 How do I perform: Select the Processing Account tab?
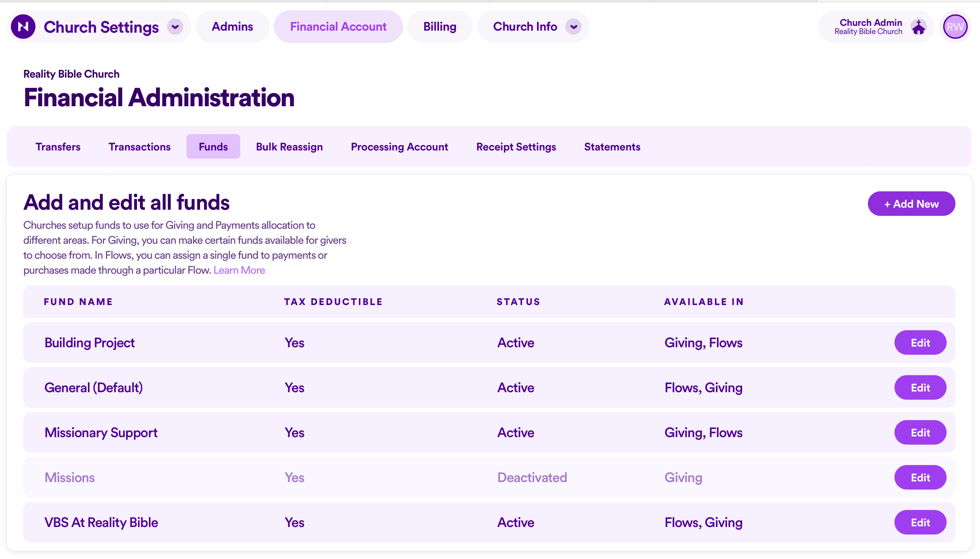[x=399, y=146]
